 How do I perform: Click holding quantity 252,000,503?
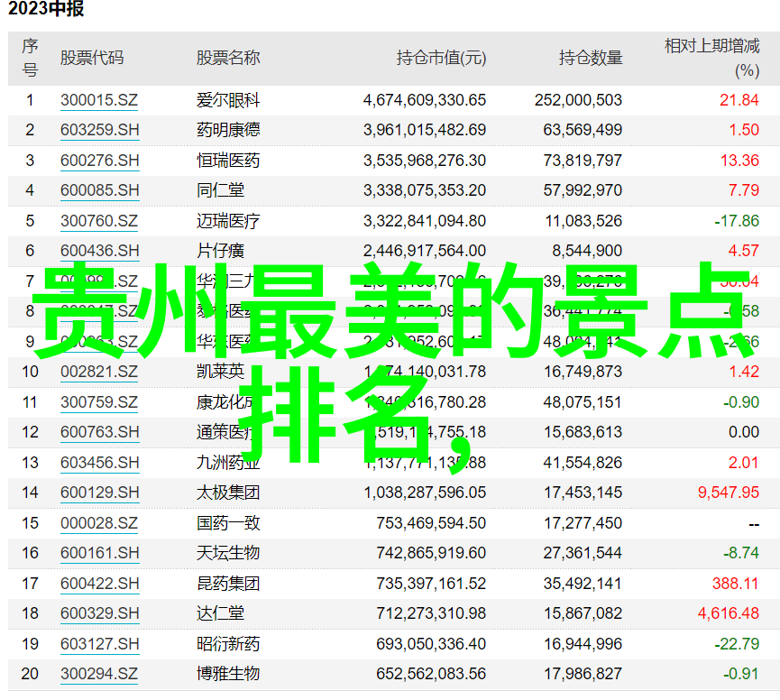click(578, 100)
